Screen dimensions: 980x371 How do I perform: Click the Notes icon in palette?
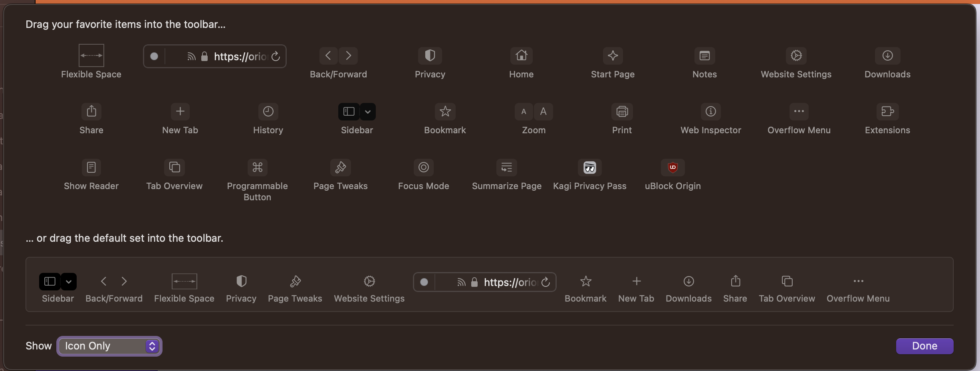(704, 55)
